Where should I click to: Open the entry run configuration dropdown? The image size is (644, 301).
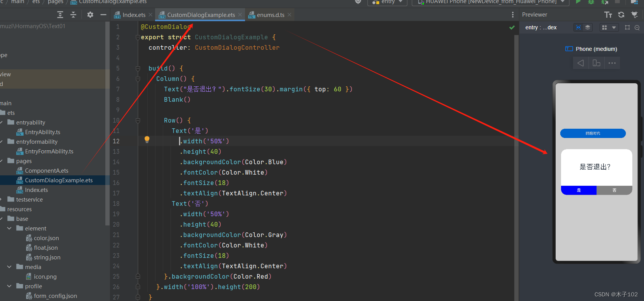point(388,2)
